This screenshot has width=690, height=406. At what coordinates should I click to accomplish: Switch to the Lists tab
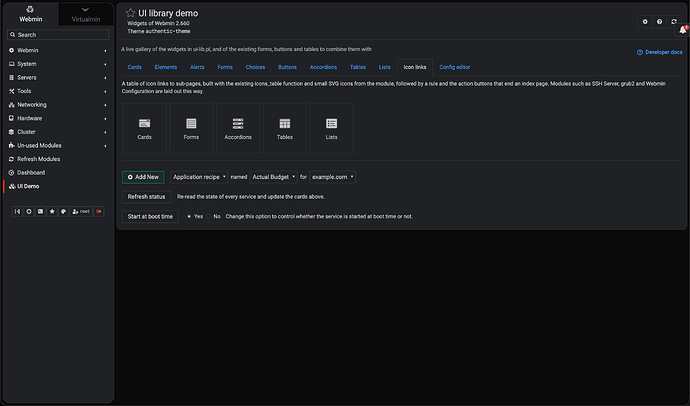[x=385, y=67]
